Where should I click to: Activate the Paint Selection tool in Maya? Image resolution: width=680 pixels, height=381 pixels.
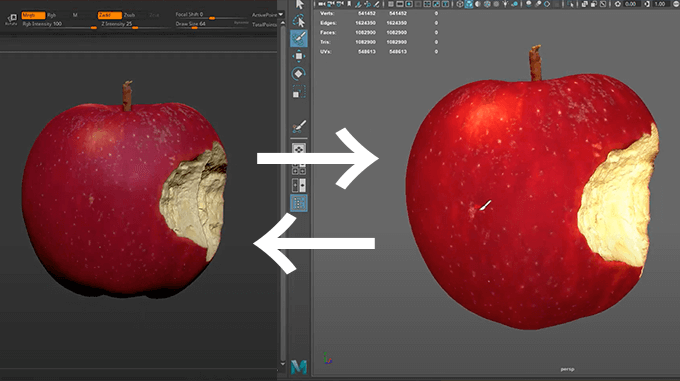[x=299, y=39]
